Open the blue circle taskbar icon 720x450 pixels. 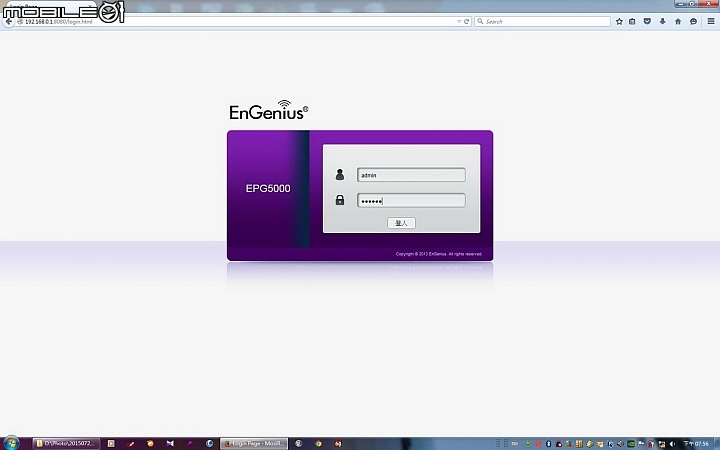[x=210, y=444]
